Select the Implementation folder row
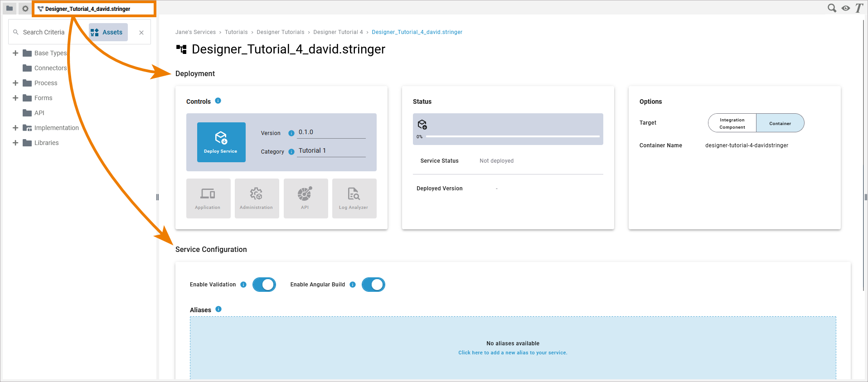868x382 pixels. (51, 128)
